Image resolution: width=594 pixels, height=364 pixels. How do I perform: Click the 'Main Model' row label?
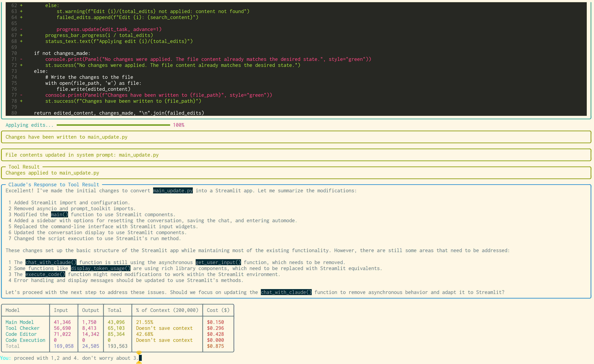coord(20,322)
